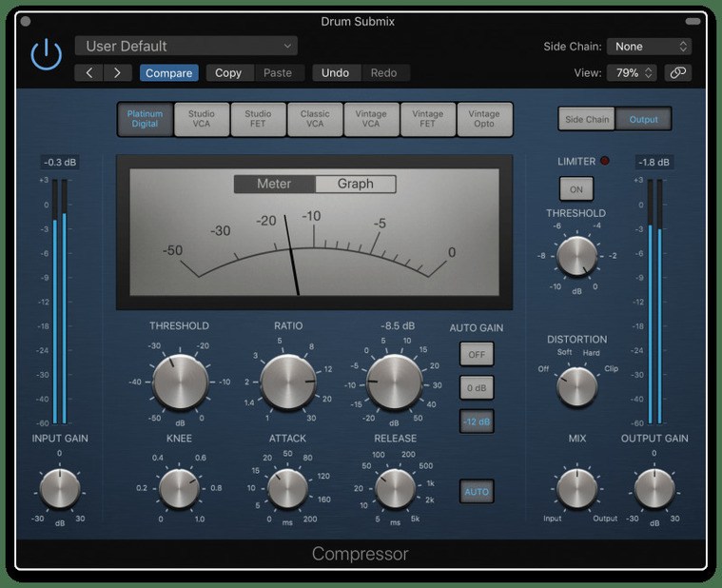Click the -1.8 dB output level readout
The height and width of the screenshot is (588, 722).
click(654, 162)
